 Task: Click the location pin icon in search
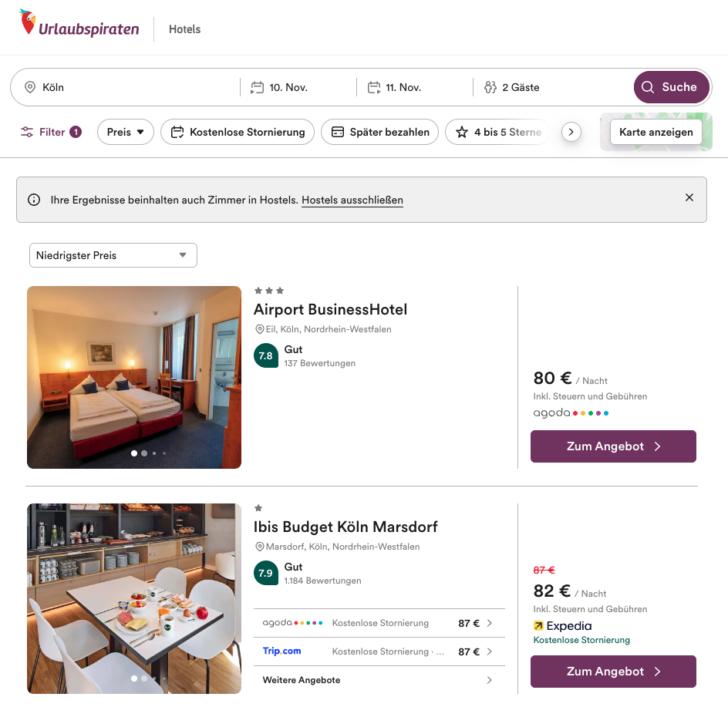pos(30,87)
